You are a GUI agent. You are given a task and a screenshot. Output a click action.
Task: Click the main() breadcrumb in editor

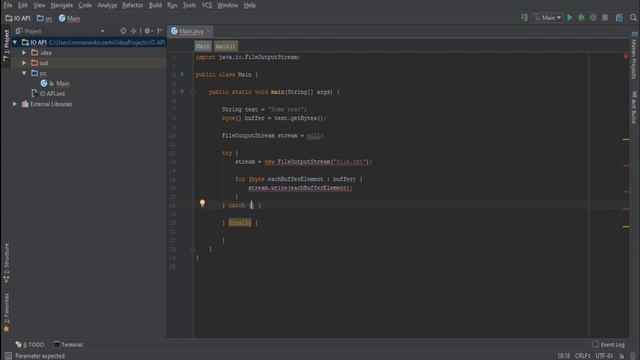pos(225,46)
